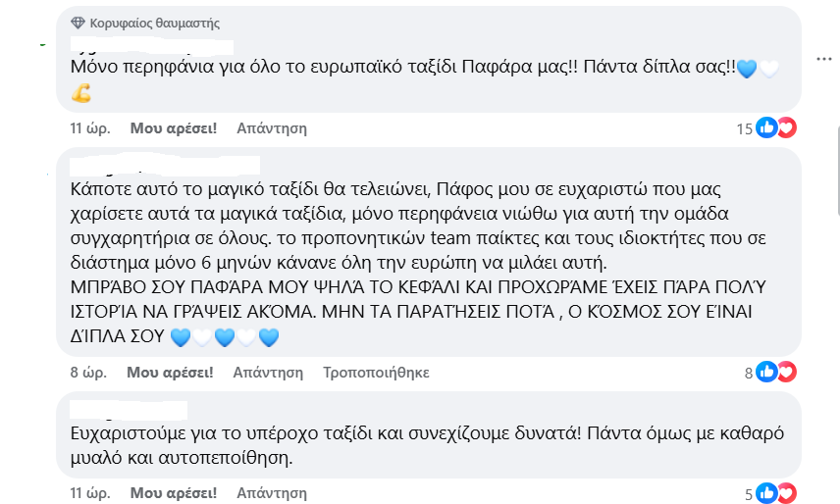Open the 8 ώρ. timestamp link

tap(88, 373)
